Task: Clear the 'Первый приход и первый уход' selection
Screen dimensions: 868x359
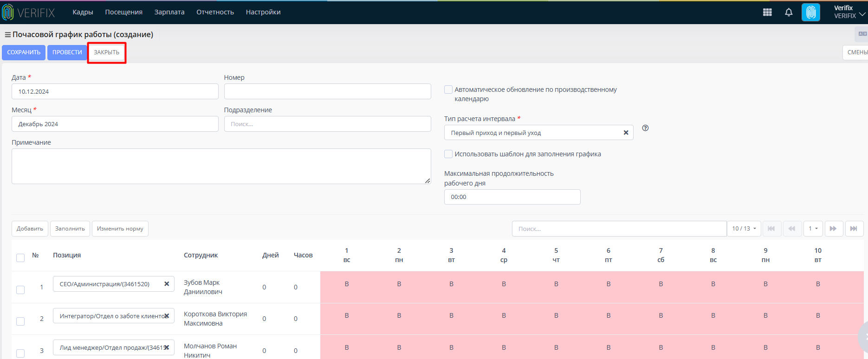Action: pos(626,133)
